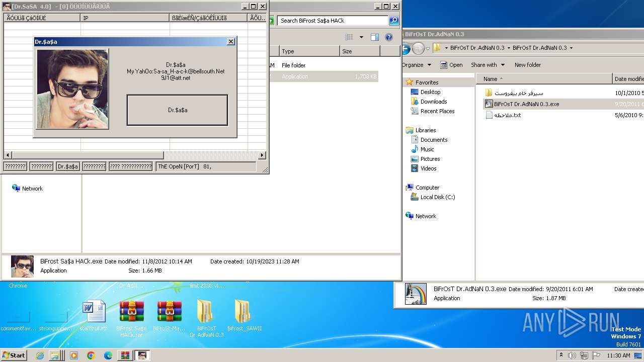Open Local Disk (C:)

pos(437,197)
